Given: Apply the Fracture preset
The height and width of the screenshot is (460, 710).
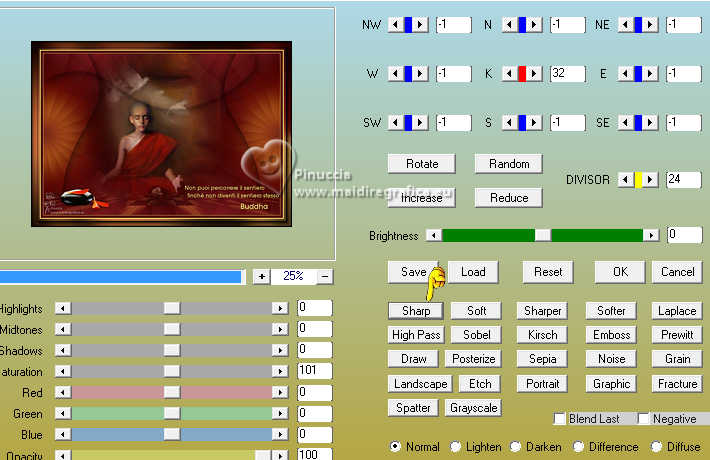Looking at the screenshot, I should (x=677, y=384).
